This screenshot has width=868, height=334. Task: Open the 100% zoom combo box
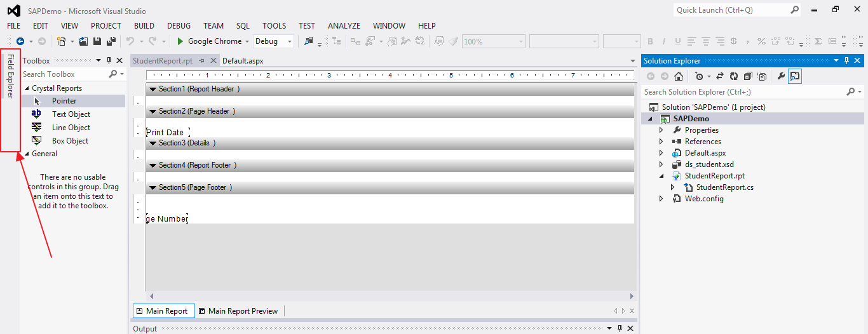[494, 41]
